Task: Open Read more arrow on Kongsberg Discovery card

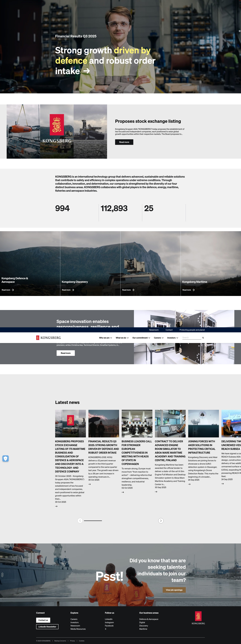Action: pos(68,290)
